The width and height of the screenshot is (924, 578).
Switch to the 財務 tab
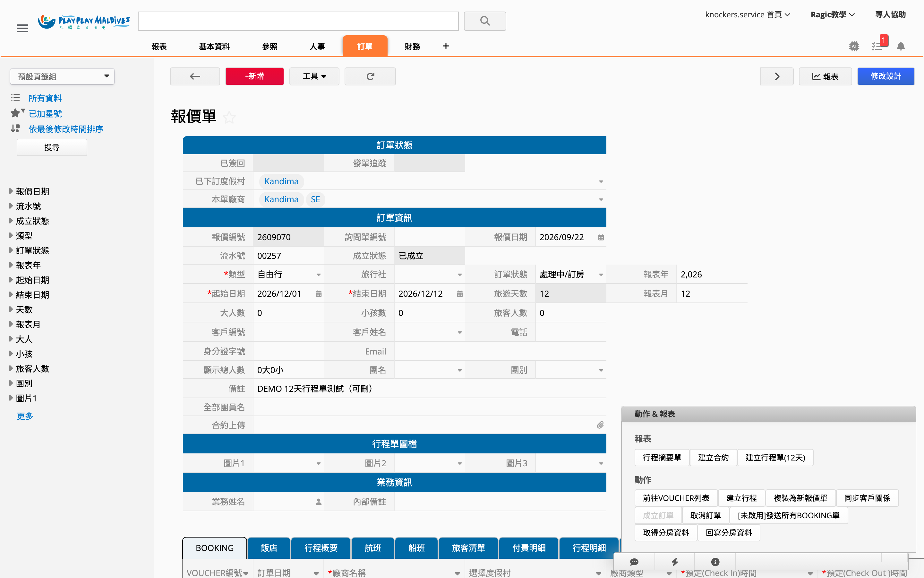tap(412, 46)
